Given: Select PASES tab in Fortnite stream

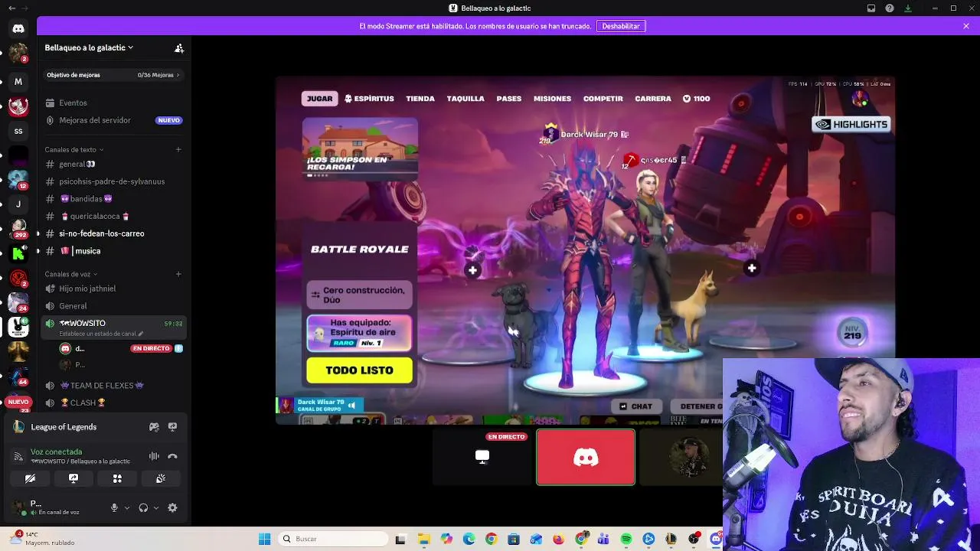Looking at the screenshot, I should tap(509, 99).
